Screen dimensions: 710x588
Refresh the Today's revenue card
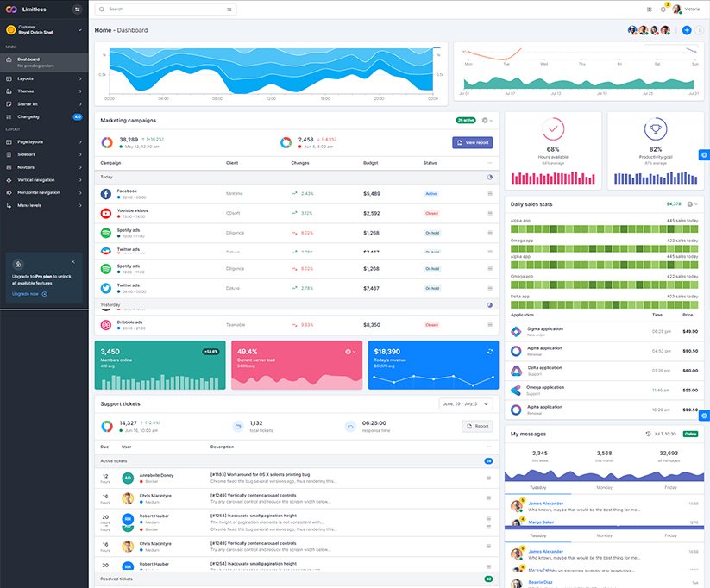coord(490,351)
